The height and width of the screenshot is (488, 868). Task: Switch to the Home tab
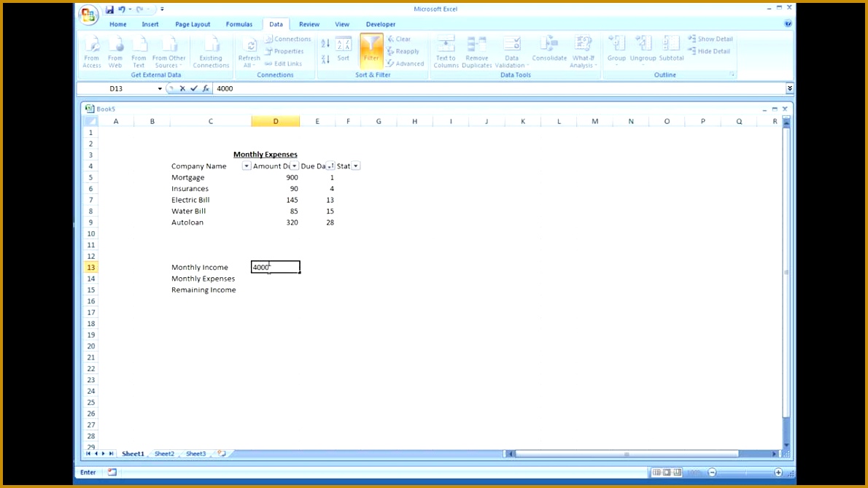tap(118, 24)
